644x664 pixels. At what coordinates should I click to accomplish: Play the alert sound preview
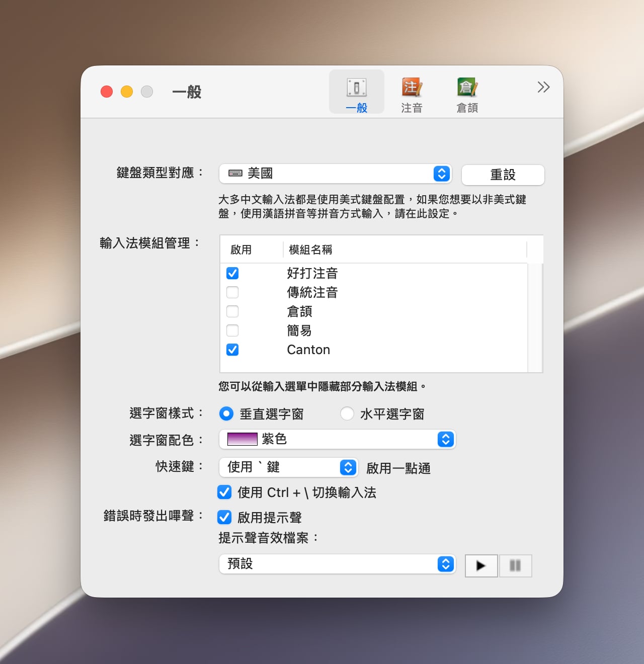click(481, 566)
